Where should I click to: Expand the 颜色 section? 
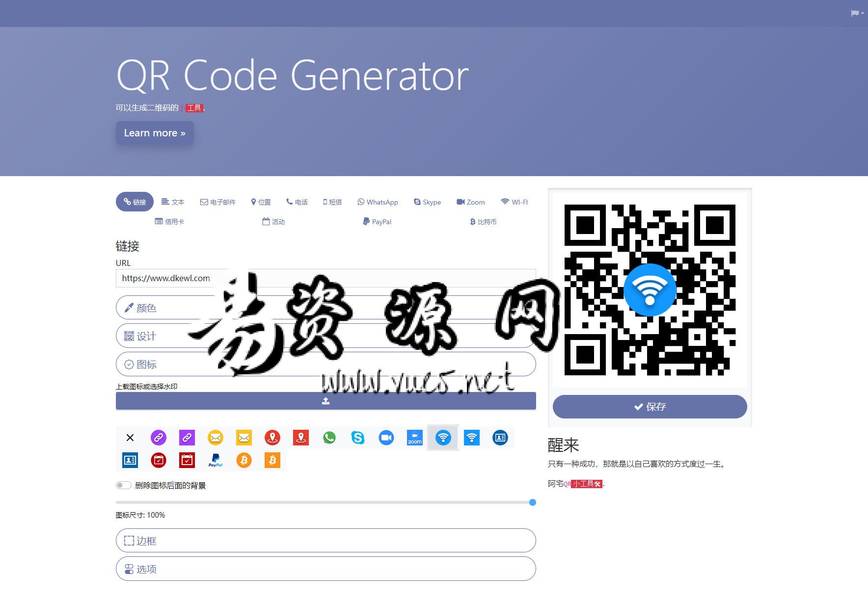coord(326,308)
